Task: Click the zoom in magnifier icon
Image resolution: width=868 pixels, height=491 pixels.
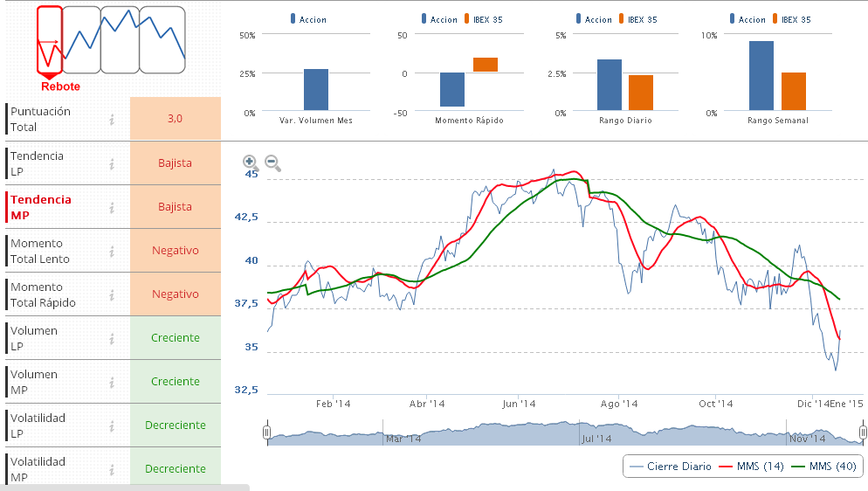Action: (x=250, y=162)
